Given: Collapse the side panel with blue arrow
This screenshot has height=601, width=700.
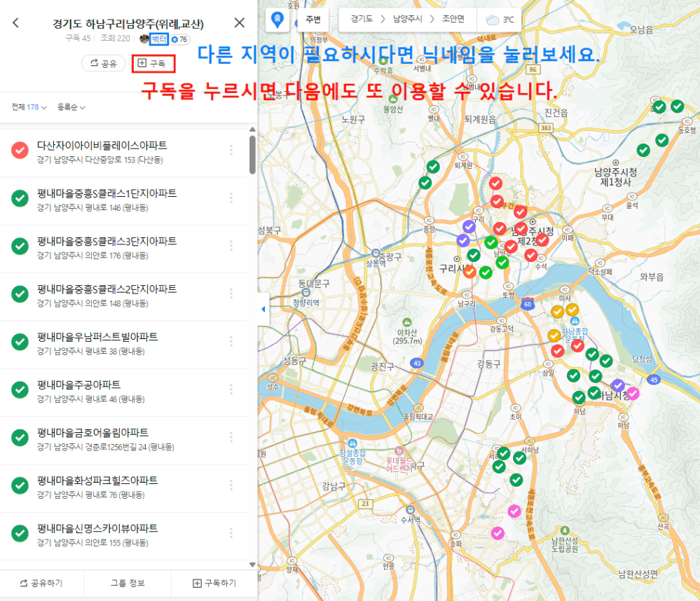Looking at the screenshot, I should coord(263,309).
